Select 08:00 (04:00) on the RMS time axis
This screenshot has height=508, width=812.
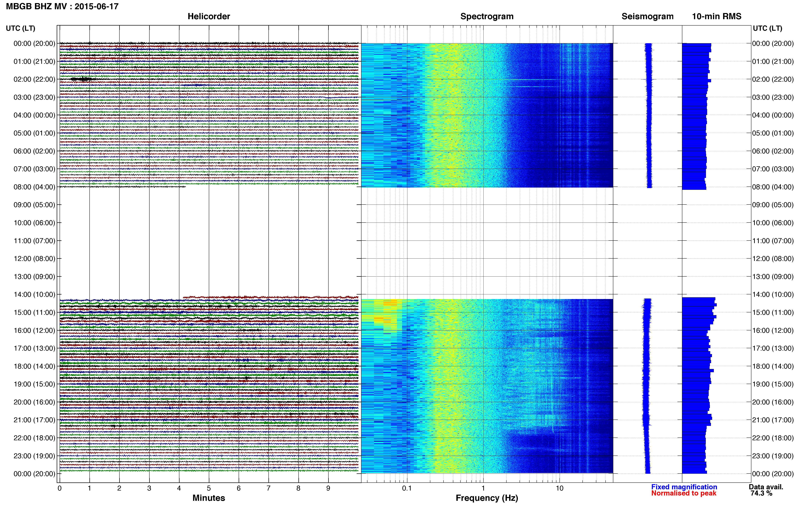pos(773,187)
